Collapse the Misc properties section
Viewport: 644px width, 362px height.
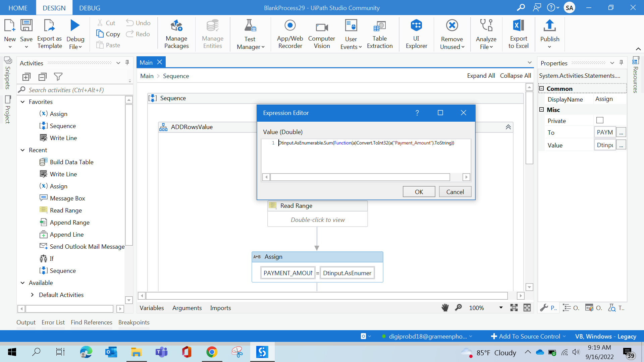541,110
